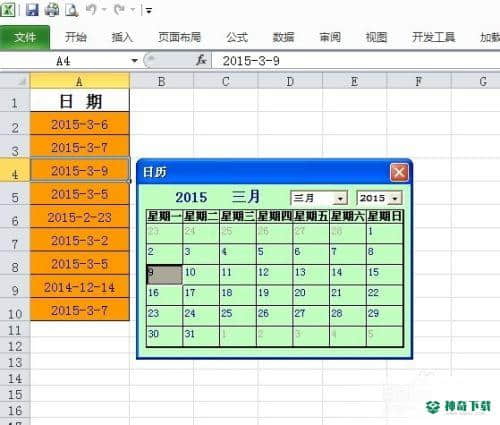Open Print Preview icon in toolbar
The image size is (500, 425).
[72, 10]
